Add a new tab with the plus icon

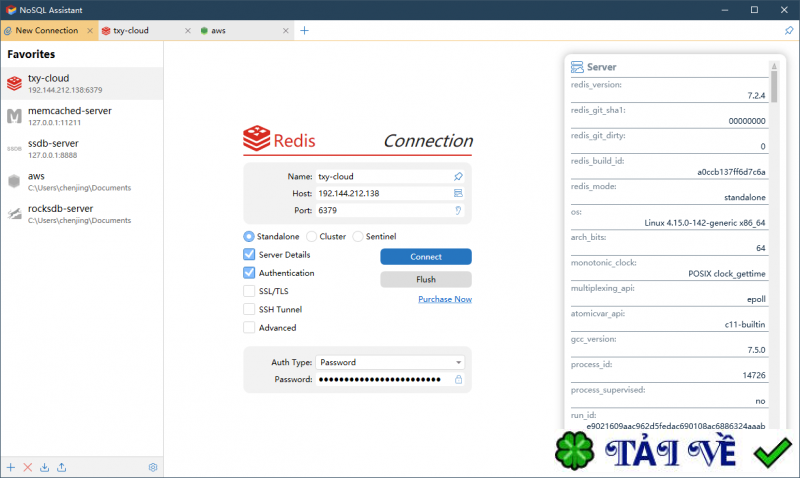(x=304, y=31)
